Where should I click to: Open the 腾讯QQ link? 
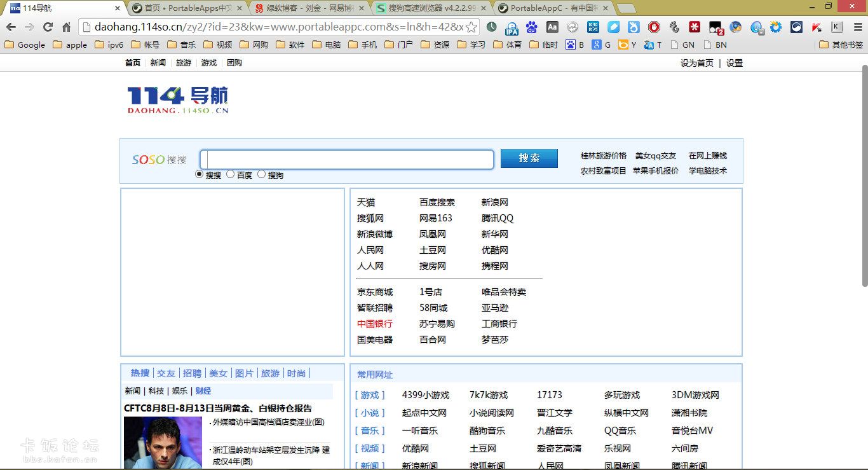tap(498, 218)
